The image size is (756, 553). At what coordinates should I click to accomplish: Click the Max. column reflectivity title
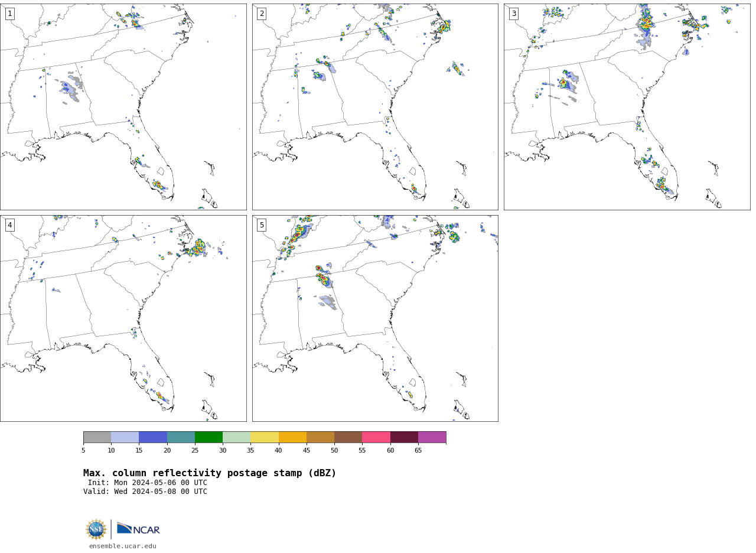coord(210,473)
